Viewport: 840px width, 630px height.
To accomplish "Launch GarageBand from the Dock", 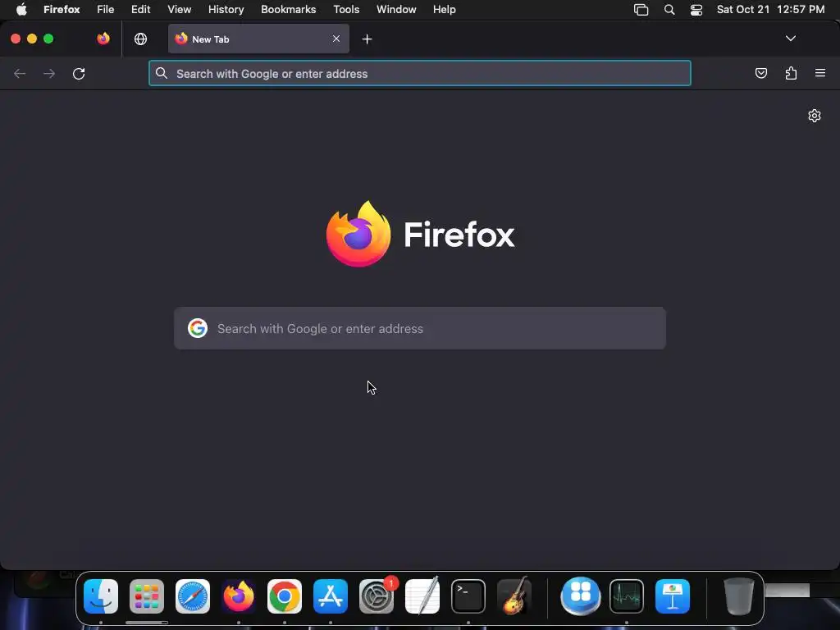I will (514, 596).
